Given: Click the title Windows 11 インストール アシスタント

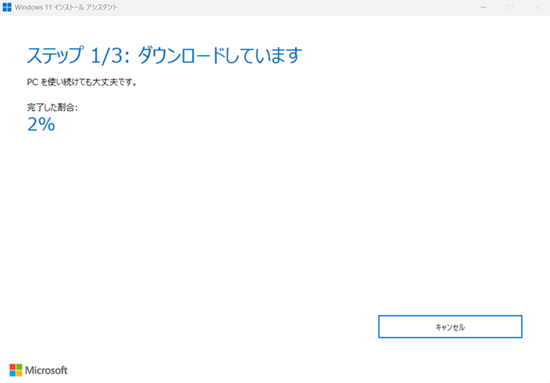Looking at the screenshot, I should coord(66,7).
